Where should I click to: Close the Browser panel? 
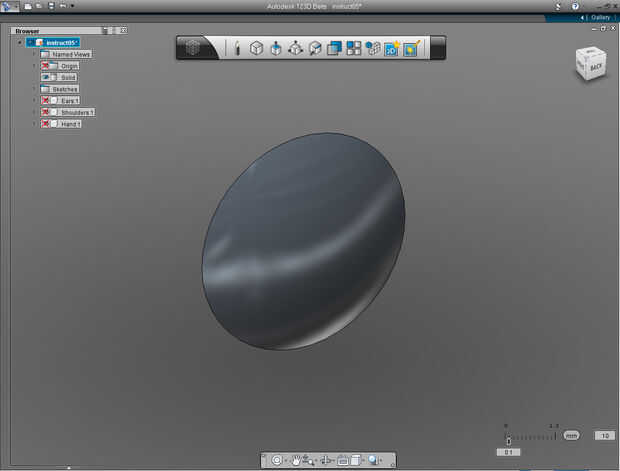[124, 30]
